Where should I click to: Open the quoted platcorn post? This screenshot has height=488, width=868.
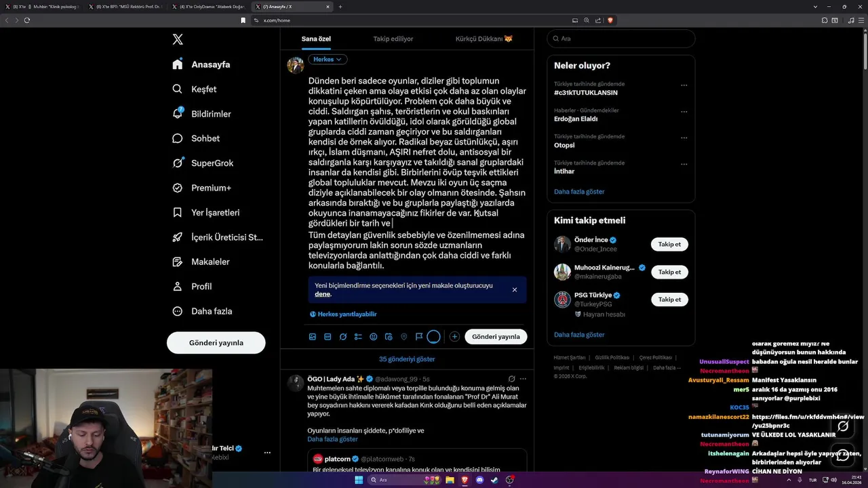[x=417, y=461]
